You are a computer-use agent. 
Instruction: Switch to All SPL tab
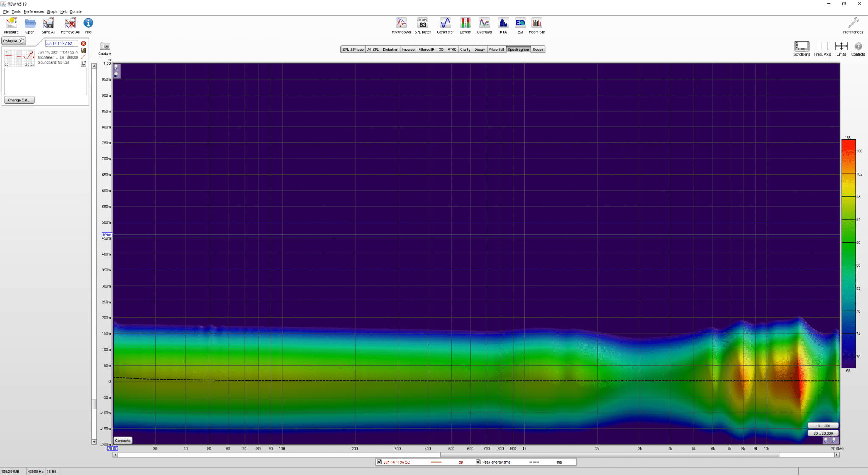point(373,50)
